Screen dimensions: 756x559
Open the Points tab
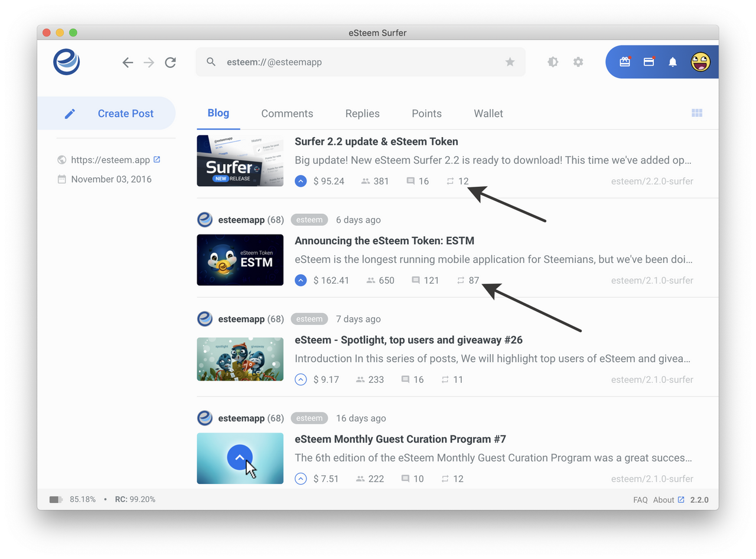(x=426, y=113)
